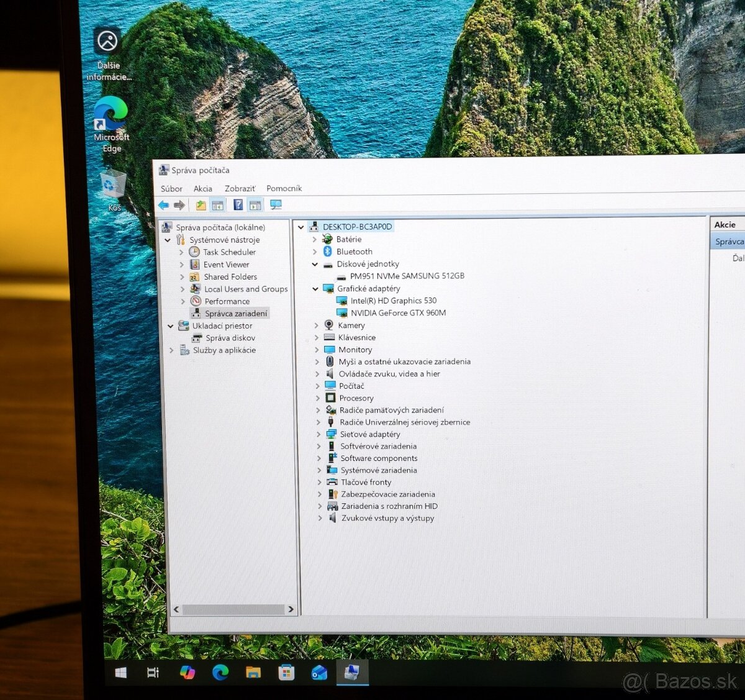Click the horizontal scrollbar right arrow

point(291,610)
